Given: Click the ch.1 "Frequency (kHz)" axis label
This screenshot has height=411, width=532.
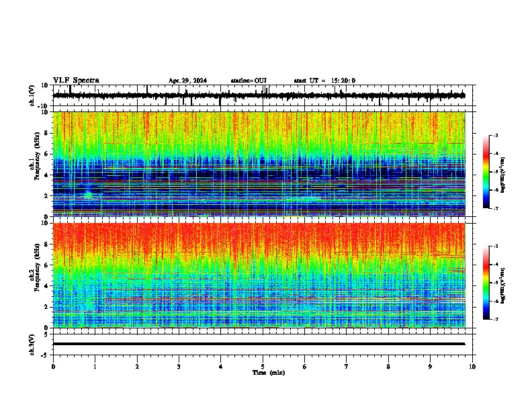Looking at the screenshot, I should click(x=38, y=156).
